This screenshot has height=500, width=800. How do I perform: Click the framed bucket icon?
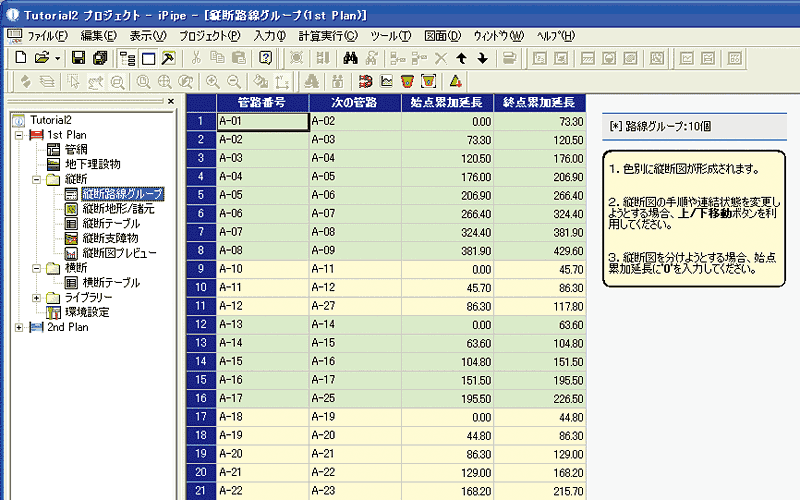click(429, 81)
